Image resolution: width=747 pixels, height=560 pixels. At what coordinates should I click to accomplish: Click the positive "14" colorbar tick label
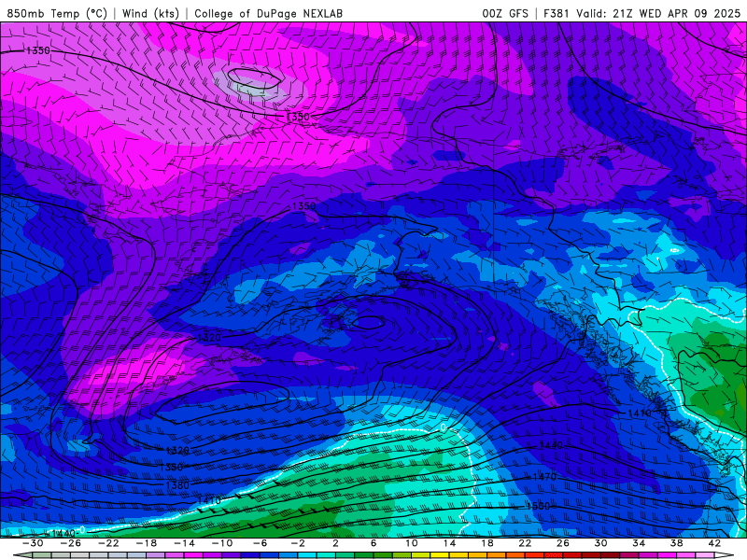(449, 543)
